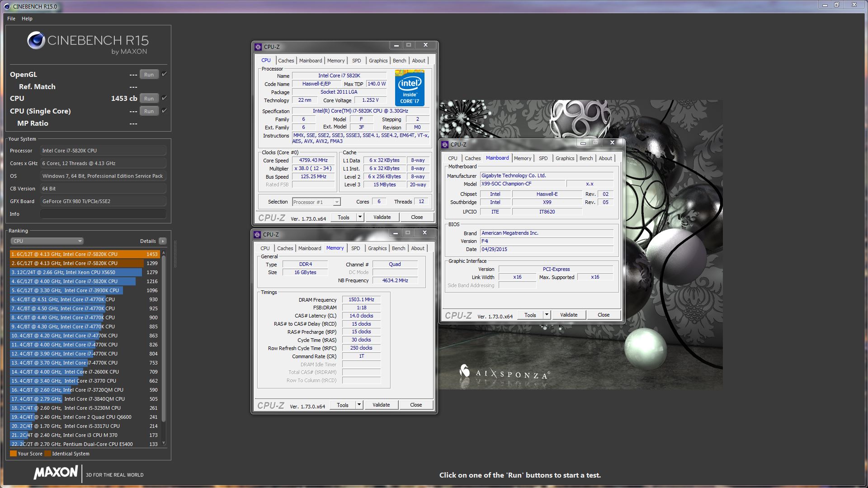Minimize the CPU-Z CPU window

(x=396, y=45)
